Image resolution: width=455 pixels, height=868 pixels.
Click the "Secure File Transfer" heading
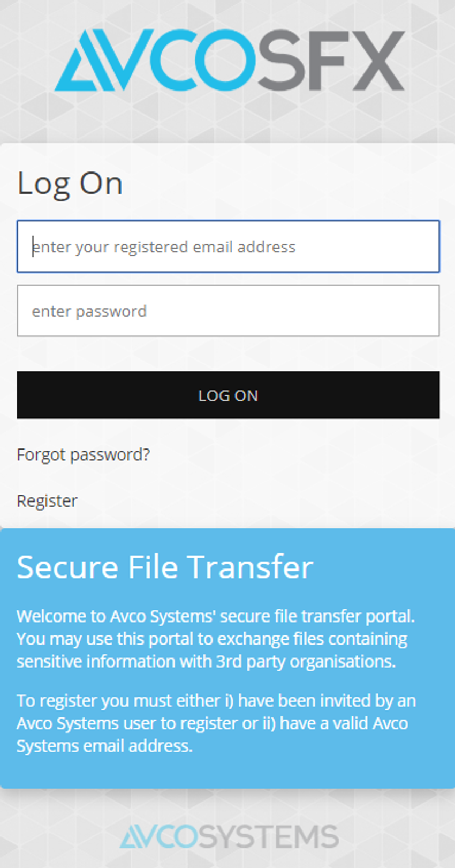(x=165, y=566)
